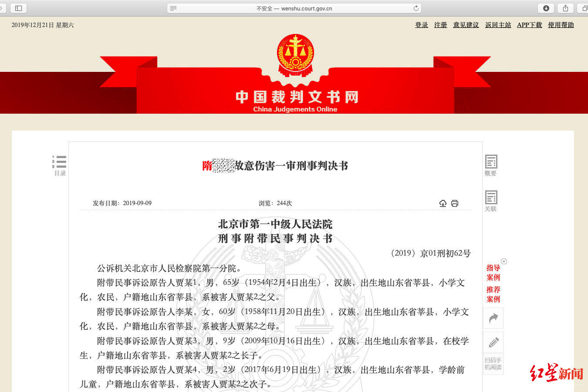588x392 pixels.
Task: Visit the 指导案例 guiding cases section
Action: click(x=493, y=272)
